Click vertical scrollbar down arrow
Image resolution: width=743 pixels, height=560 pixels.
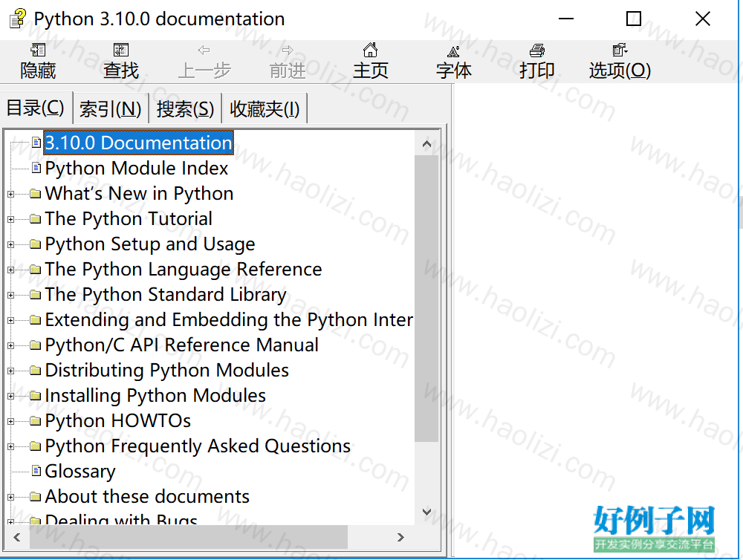click(x=426, y=512)
